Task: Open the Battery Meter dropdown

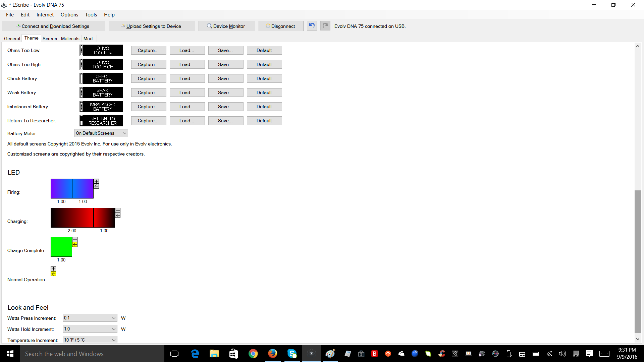Action: 101,133
